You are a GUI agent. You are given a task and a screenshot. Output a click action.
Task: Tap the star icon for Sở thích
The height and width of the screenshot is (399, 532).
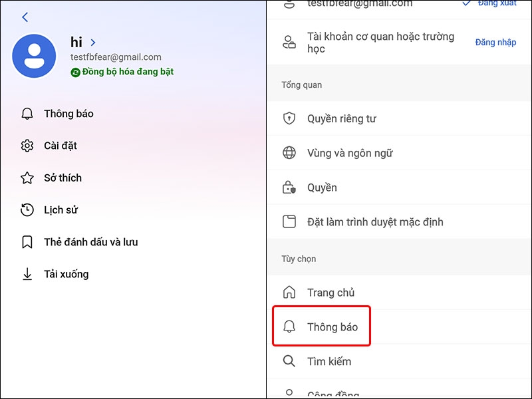click(27, 178)
